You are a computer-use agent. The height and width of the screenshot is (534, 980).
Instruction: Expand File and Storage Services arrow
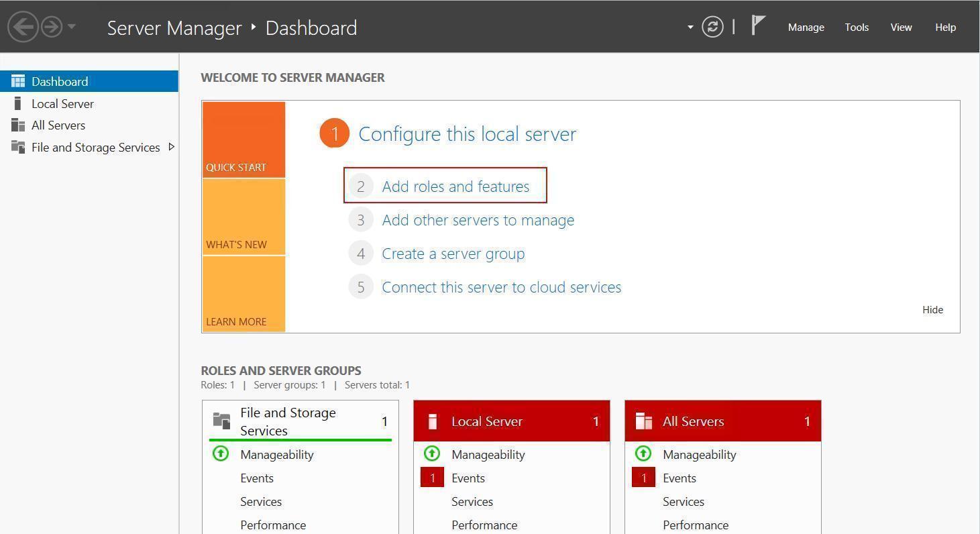tap(171, 147)
